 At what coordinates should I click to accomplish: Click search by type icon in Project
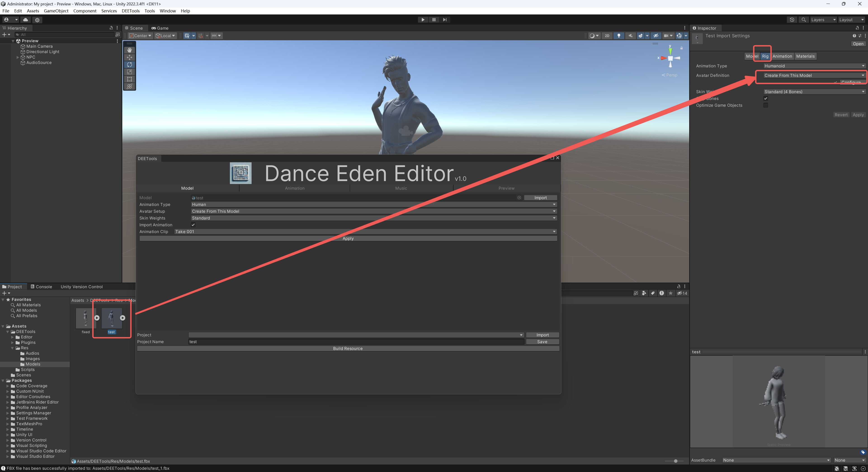[644, 293]
